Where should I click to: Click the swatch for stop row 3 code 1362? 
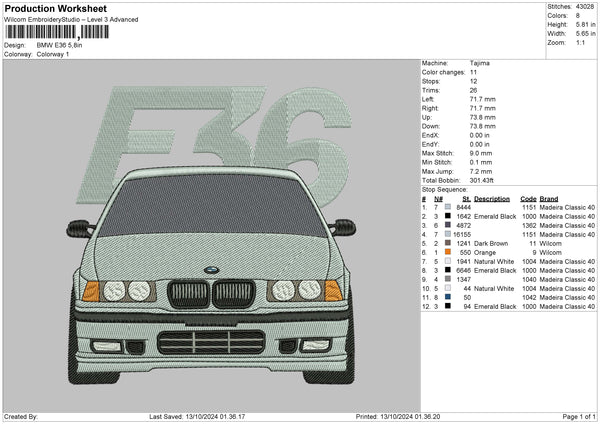(x=448, y=225)
